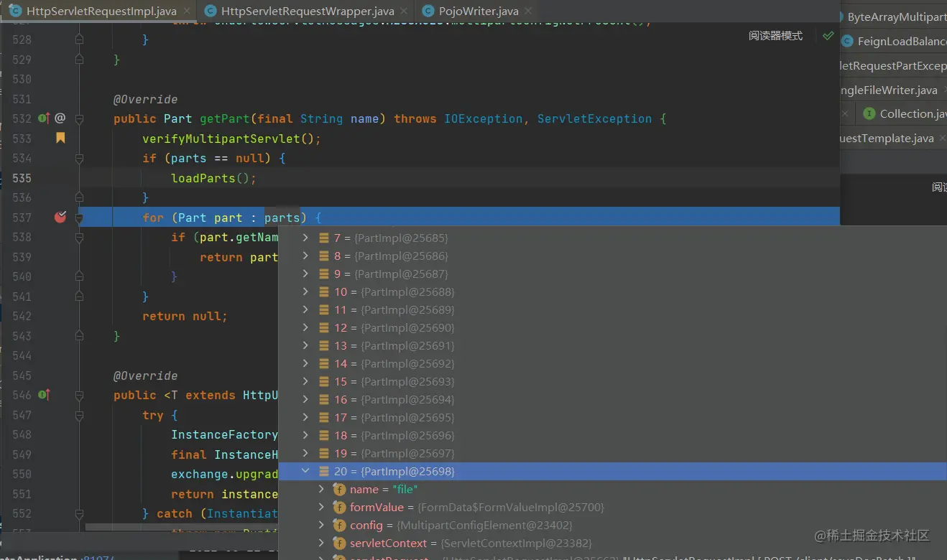Image resolution: width=947 pixels, height=560 pixels.
Task: Click the ServletException type in throws clause
Action: 594,118
